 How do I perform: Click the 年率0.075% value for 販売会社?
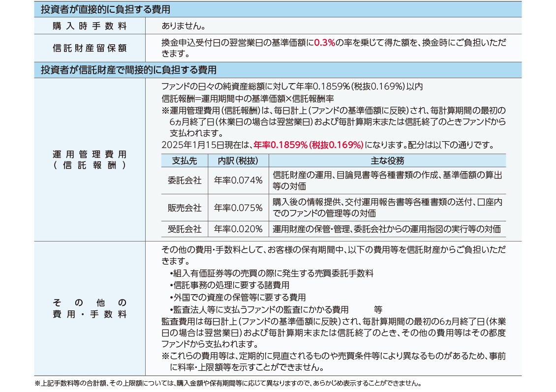coord(238,208)
